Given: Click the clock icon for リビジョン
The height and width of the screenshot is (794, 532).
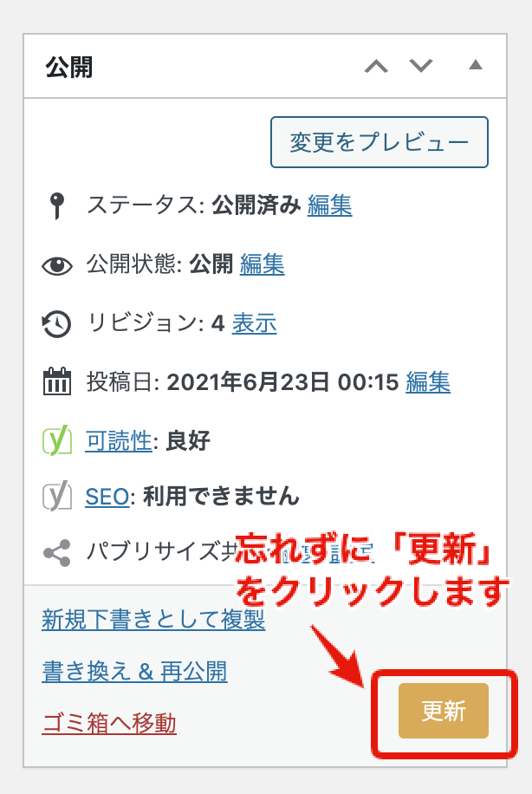Looking at the screenshot, I should tap(56, 324).
